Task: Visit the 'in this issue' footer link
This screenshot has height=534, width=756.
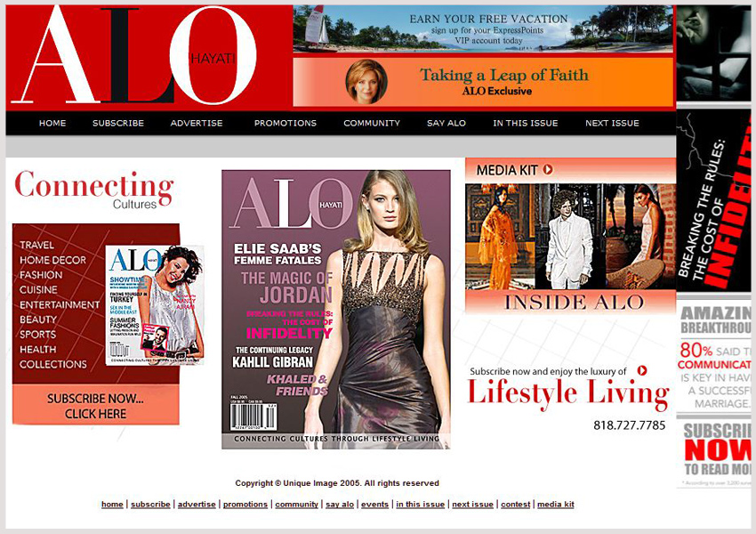Action: coord(421,504)
